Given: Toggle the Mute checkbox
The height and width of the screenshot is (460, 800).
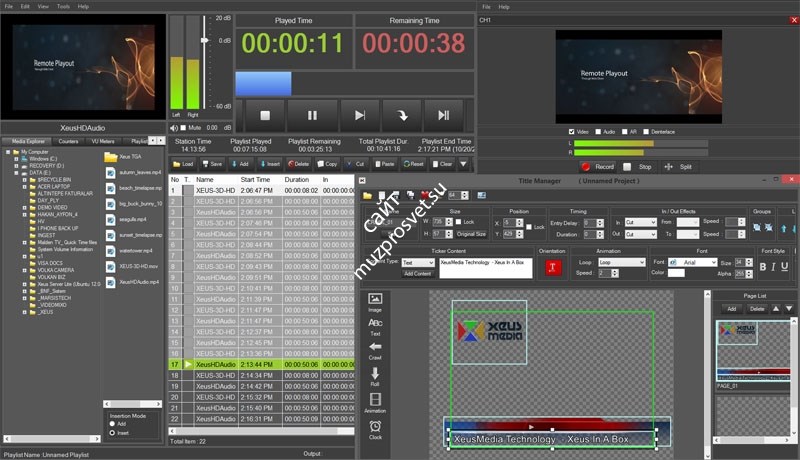Looking at the screenshot, I should pyautogui.click(x=183, y=127).
